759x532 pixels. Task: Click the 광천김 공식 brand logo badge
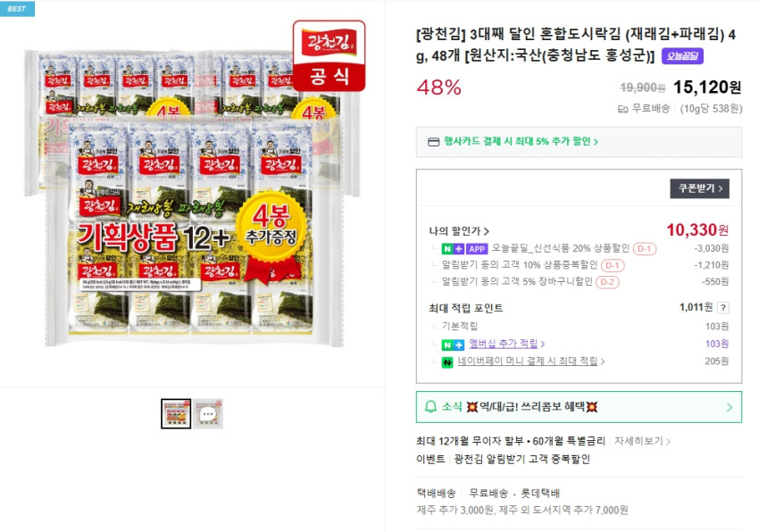click(x=329, y=55)
